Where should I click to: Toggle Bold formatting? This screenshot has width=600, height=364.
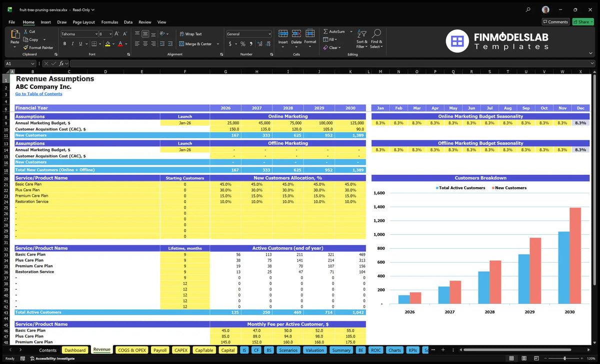click(64, 44)
